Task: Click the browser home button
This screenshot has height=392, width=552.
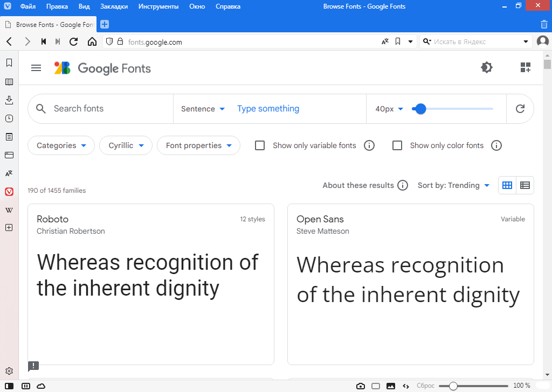Action: [x=92, y=41]
